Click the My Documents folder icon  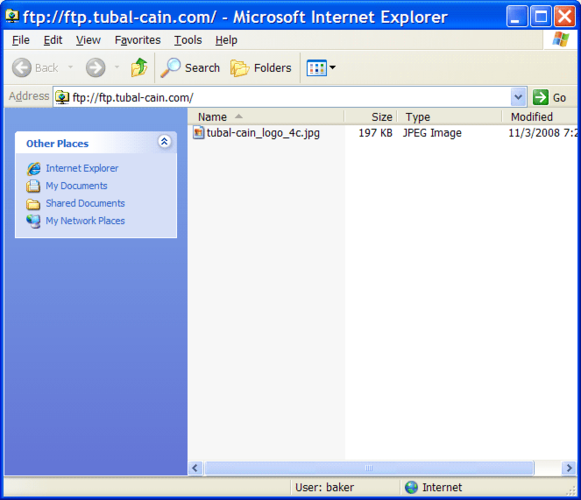pyautogui.click(x=33, y=186)
